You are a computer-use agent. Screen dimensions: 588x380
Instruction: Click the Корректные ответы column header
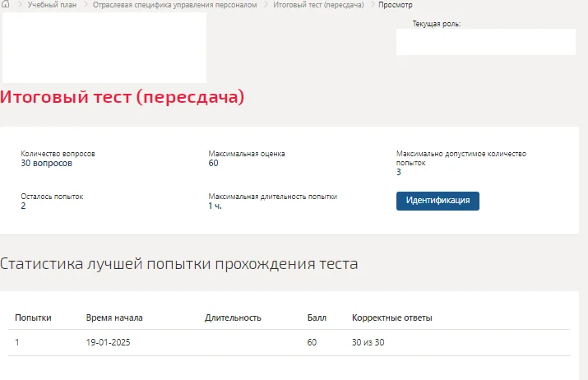pos(392,317)
